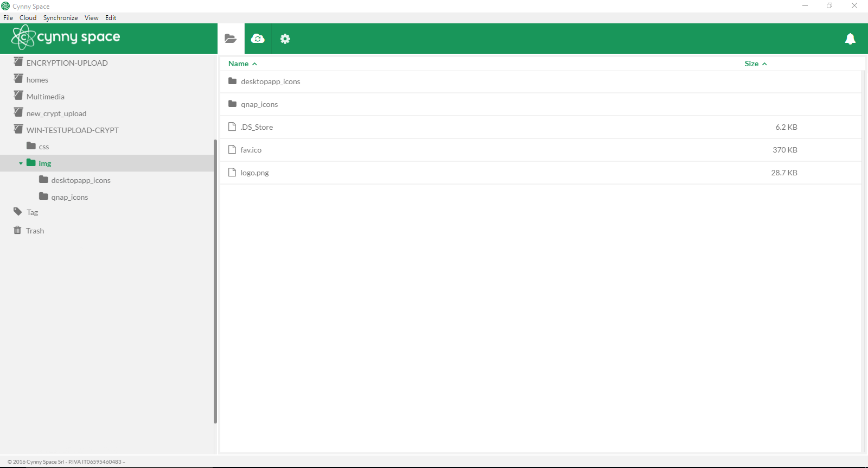Sort files by Name column header
Viewport: 868px width, 468px height.
(238, 64)
